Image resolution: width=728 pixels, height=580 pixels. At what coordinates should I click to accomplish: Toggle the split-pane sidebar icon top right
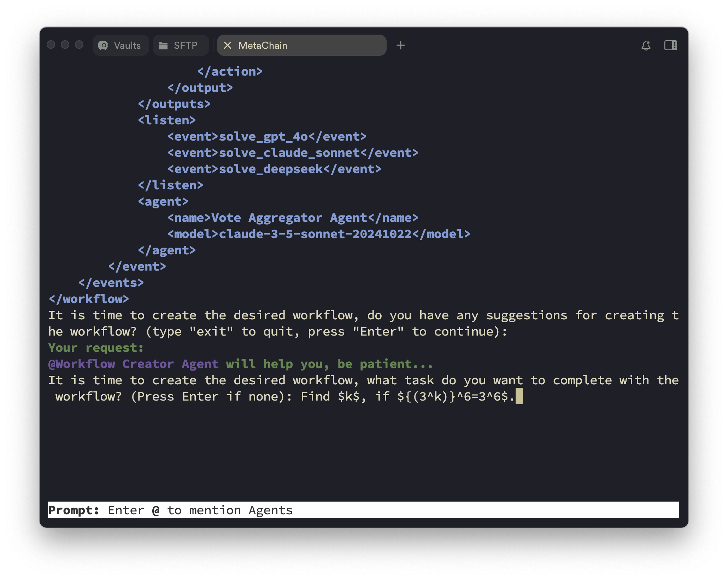click(670, 45)
